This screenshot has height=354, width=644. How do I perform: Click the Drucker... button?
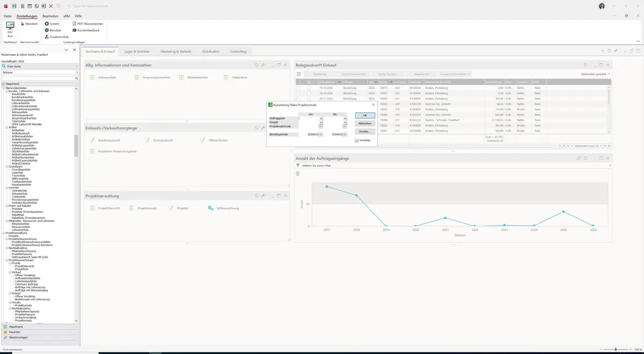[x=365, y=131]
